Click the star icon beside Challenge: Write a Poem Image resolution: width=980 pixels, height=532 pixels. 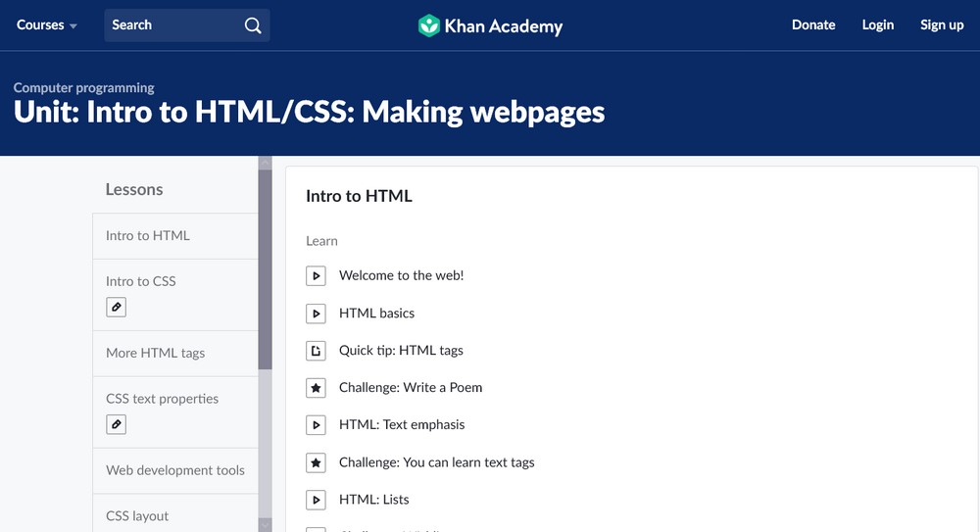pos(316,388)
